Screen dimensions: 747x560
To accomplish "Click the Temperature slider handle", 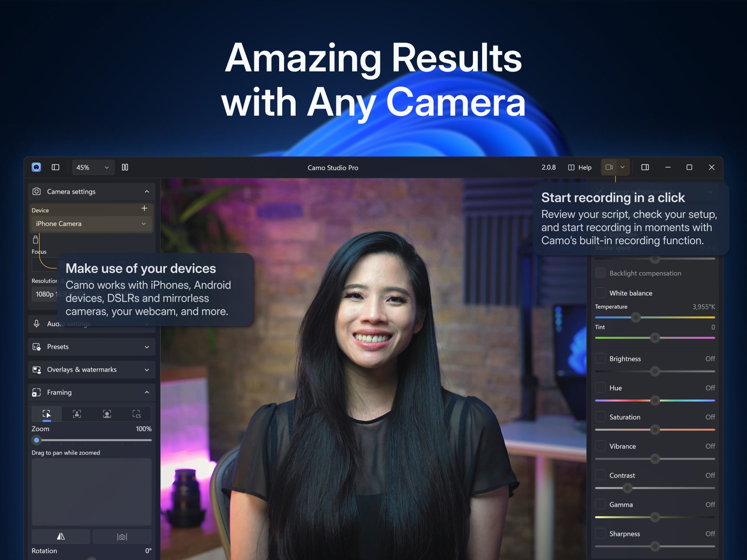I will click(636, 317).
